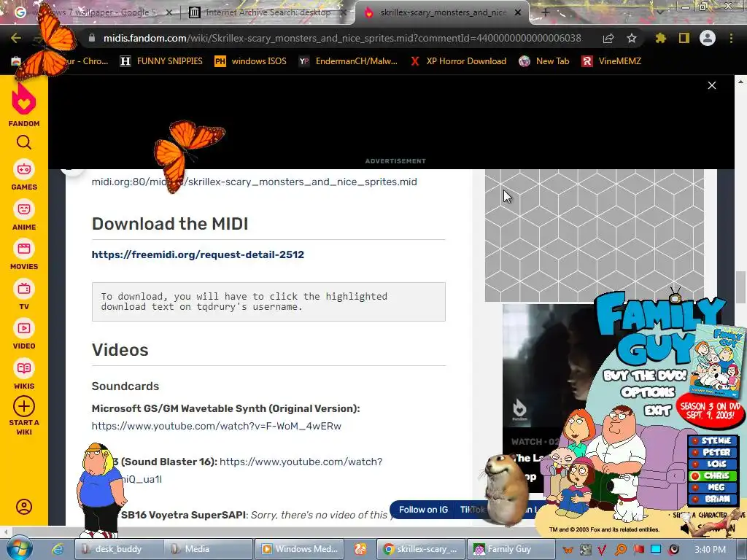Open the Chrome extensions puzzle icon
The height and width of the screenshot is (560, 747).
pos(660,38)
